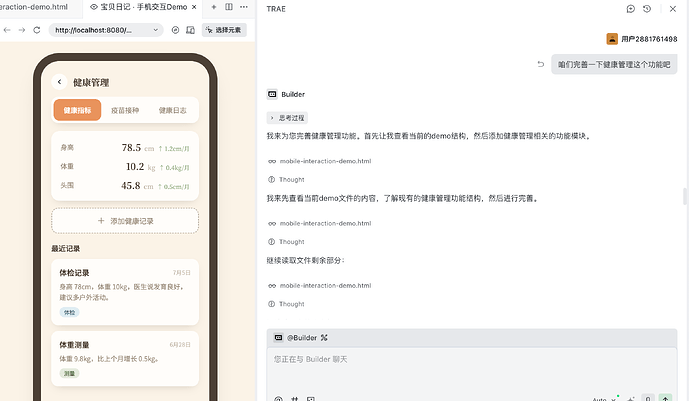Focus the Builder chat input field
This screenshot has height=401, width=689.
click(471, 368)
